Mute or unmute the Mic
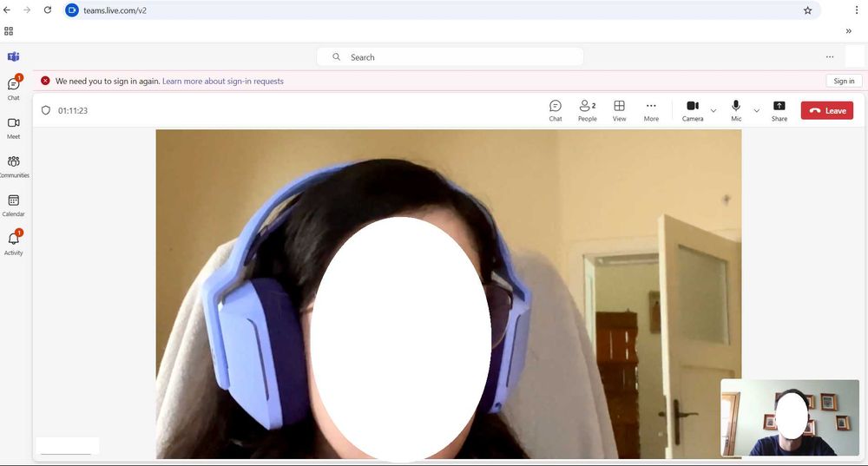868x466 pixels. click(736, 110)
